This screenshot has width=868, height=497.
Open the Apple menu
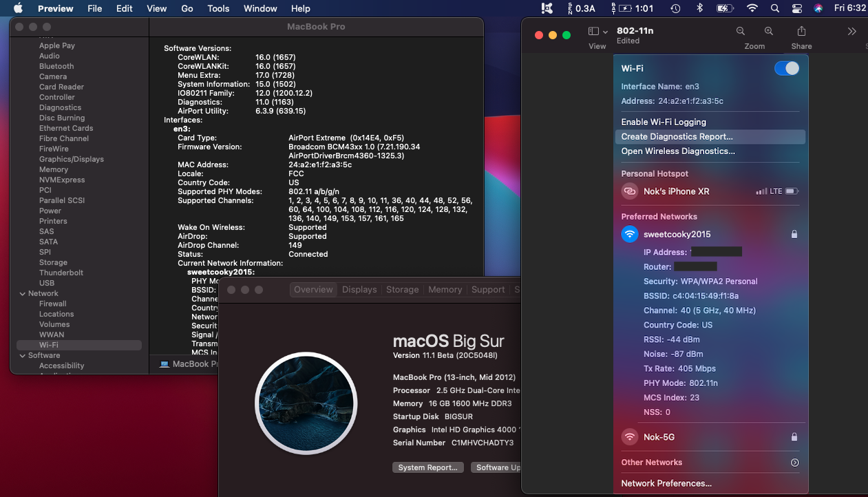coord(18,8)
